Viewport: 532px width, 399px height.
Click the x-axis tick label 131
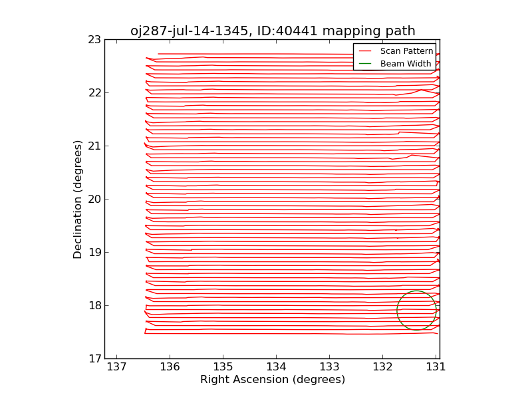(436, 367)
